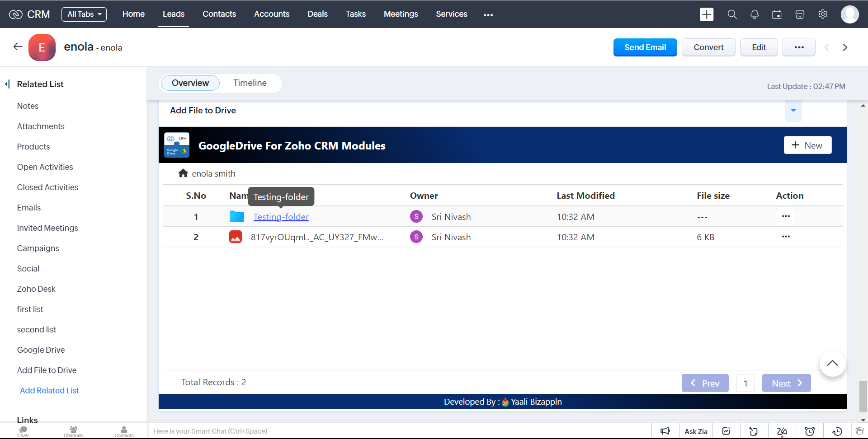This screenshot has height=439, width=868.
Task: Switch to the Timeline view
Action: point(250,83)
